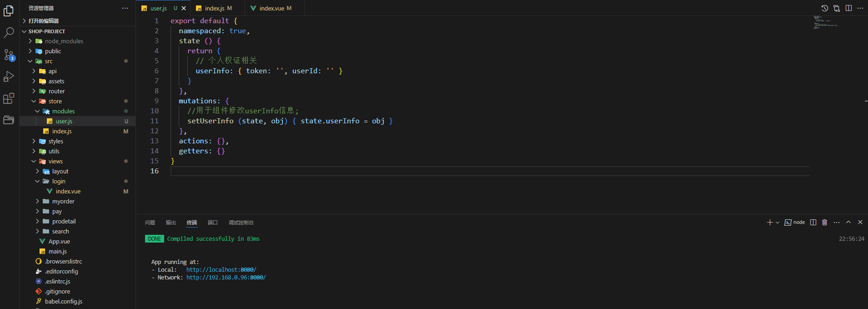
Task: Expand the pay folder
Action: [x=77, y=211]
